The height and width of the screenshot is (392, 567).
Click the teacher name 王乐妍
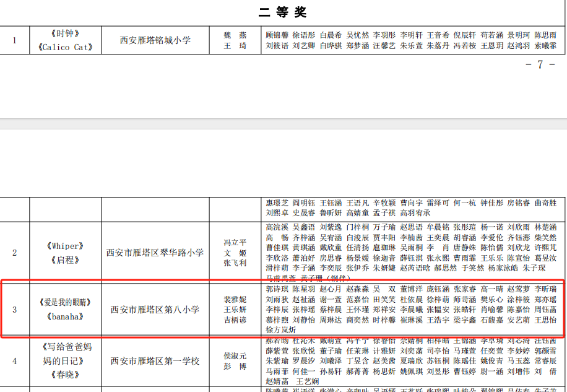coord(235,310)
